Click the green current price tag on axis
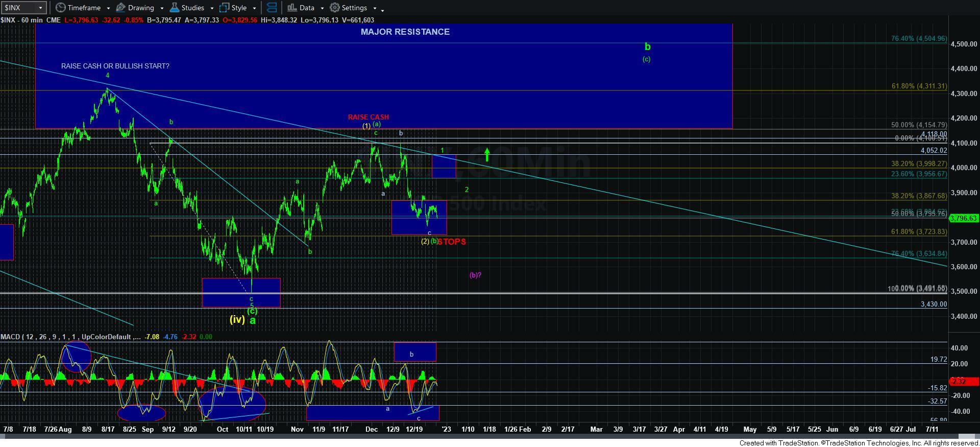This screenshot has width=980, height=447. pyautogui.click(x=963, y=218)
